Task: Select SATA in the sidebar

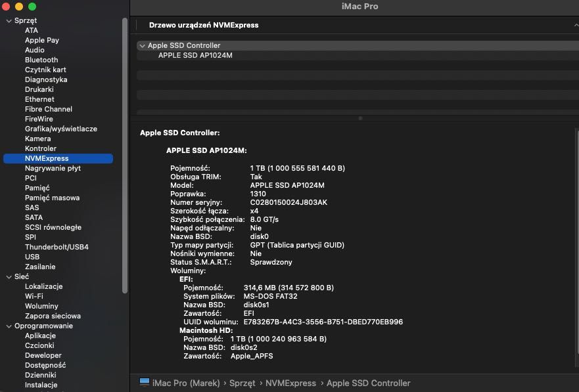Action: click(x=34, y=217)
